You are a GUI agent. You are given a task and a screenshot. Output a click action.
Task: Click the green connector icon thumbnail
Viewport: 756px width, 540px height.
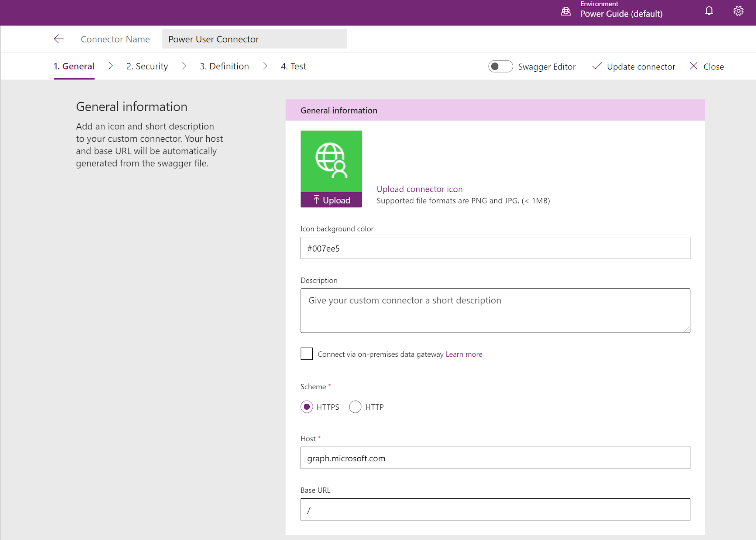click(x=331, y=161)
